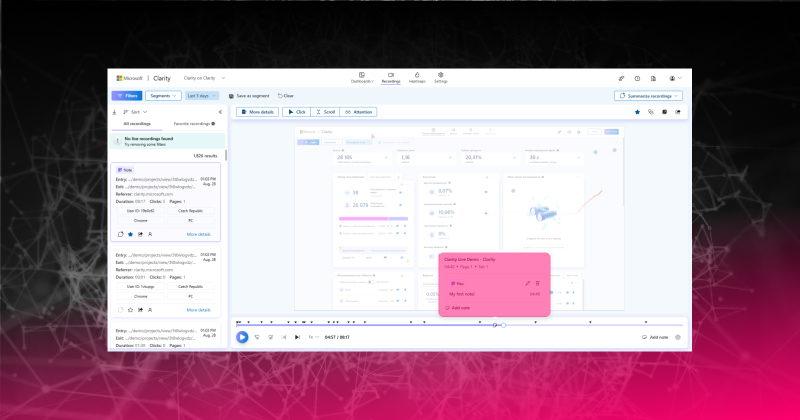Share recording icon in player toolbar

678,112
